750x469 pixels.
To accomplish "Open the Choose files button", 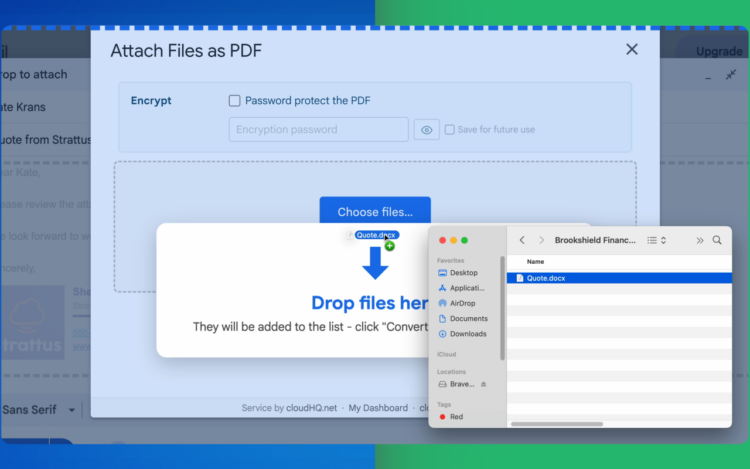I will (x=375, y=211).
